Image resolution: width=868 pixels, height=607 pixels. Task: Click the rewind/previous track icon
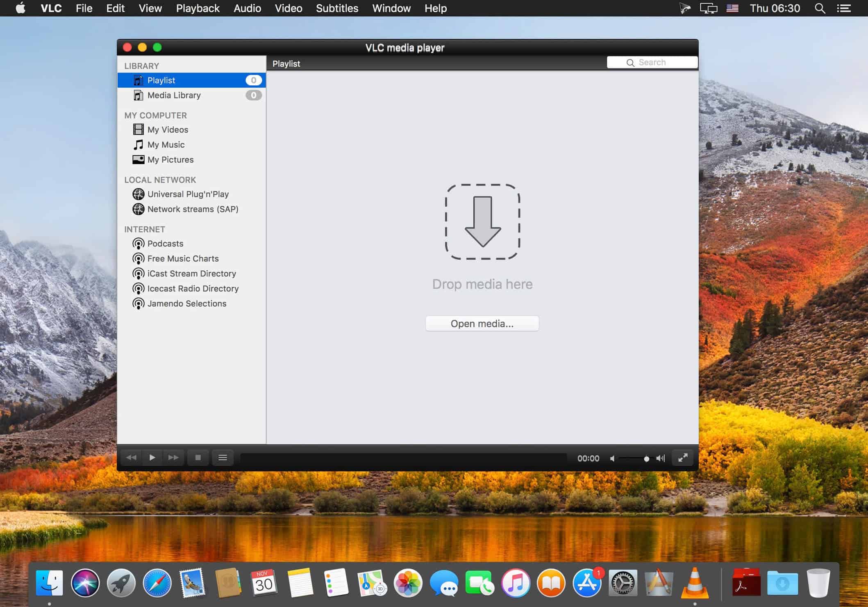pos(132,457)
